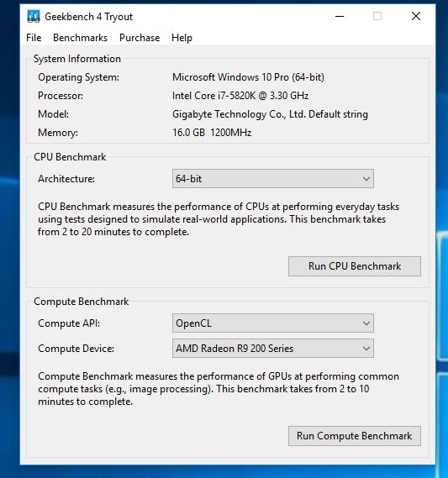
Task: Open the File menu
Action: pyautogui.click(x=34, y=38)
